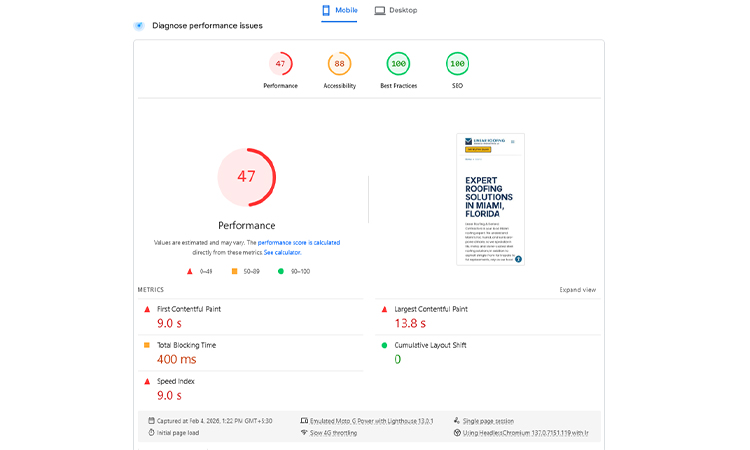Click the Best Practices score gauge
The width and height of the screenshot is (750, 450).
pyautogui.click(x=398, y=64)
